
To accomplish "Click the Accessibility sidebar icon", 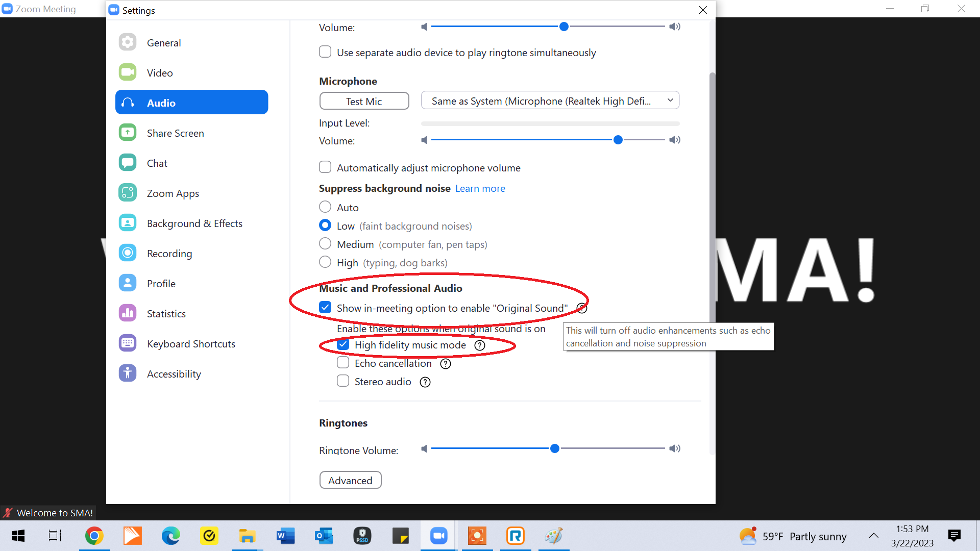I will point(128,373).
